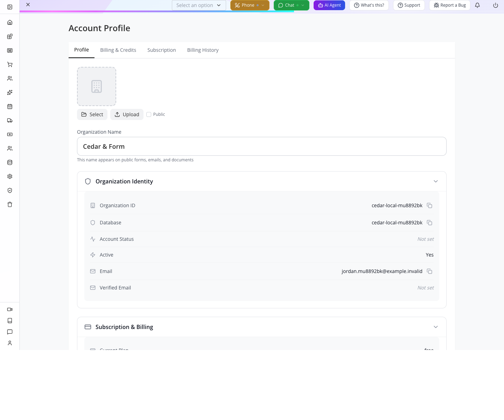Image resolution: width=504 pixels, height=420 pixels.
Task: Open the shopping cart sidebar icon
Action: click(x=10, y=64)
